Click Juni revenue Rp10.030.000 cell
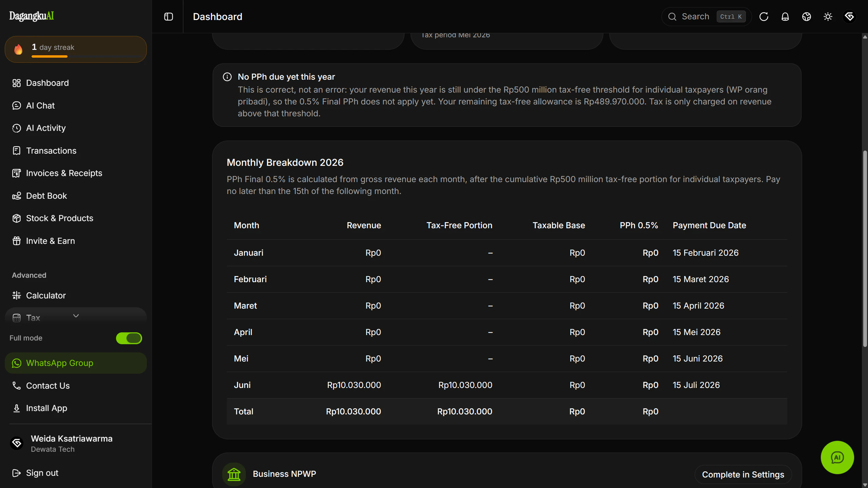This screenshot has height=488, width=868. point(354,385)
